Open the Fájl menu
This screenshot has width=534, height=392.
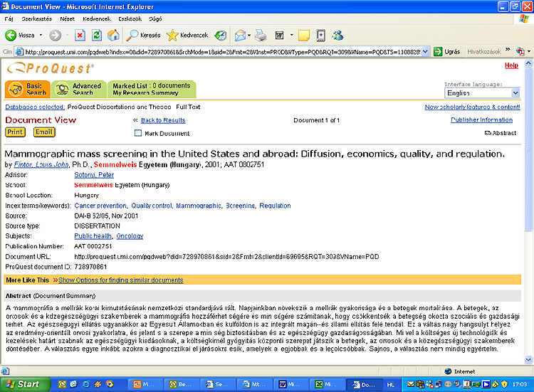[x=9, y=18]
